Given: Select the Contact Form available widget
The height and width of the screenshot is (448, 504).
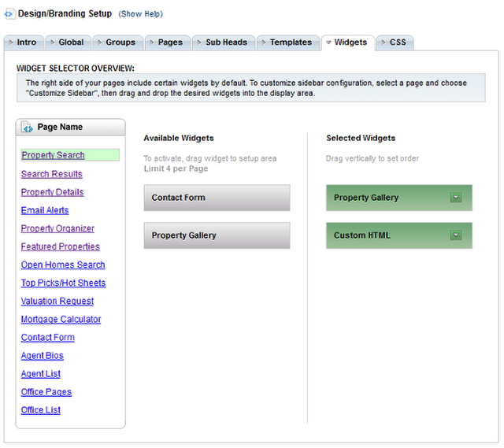Looking at the screenshot, I should (x=217, y=198).
